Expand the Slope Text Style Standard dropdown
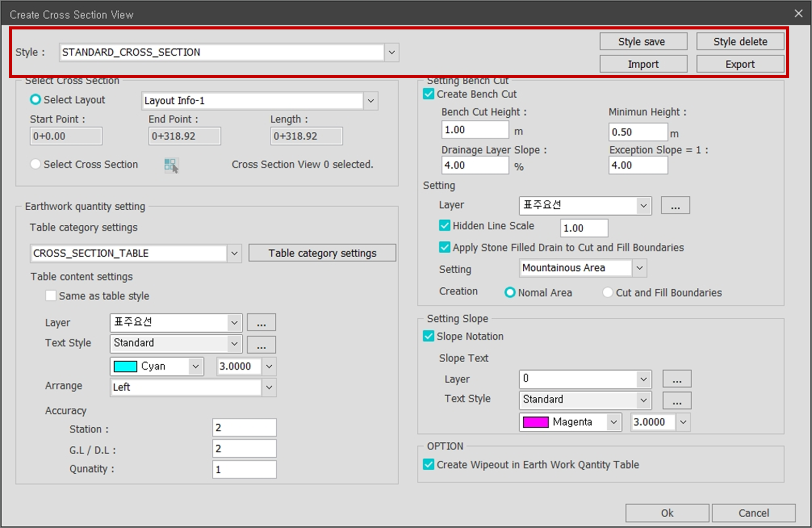812x528 pixels. 643,400
